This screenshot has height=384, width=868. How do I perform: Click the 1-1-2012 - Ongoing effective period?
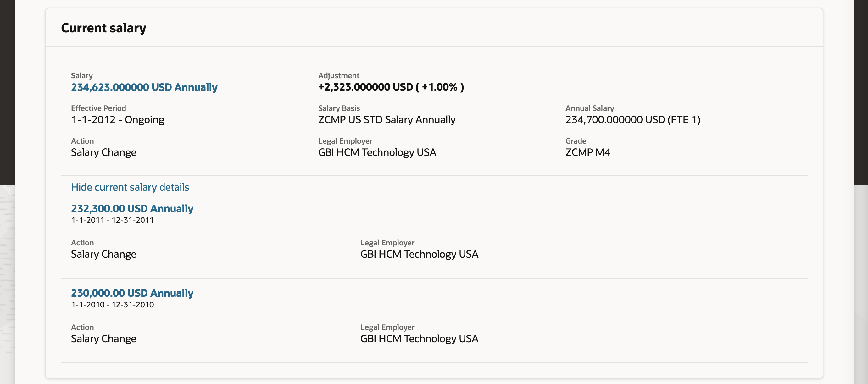117,120
